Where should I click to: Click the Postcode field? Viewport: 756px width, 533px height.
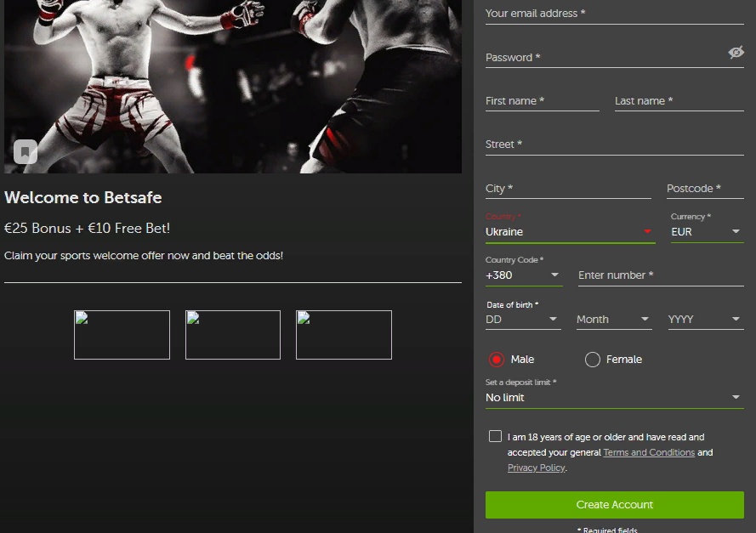tap(705, 189)
